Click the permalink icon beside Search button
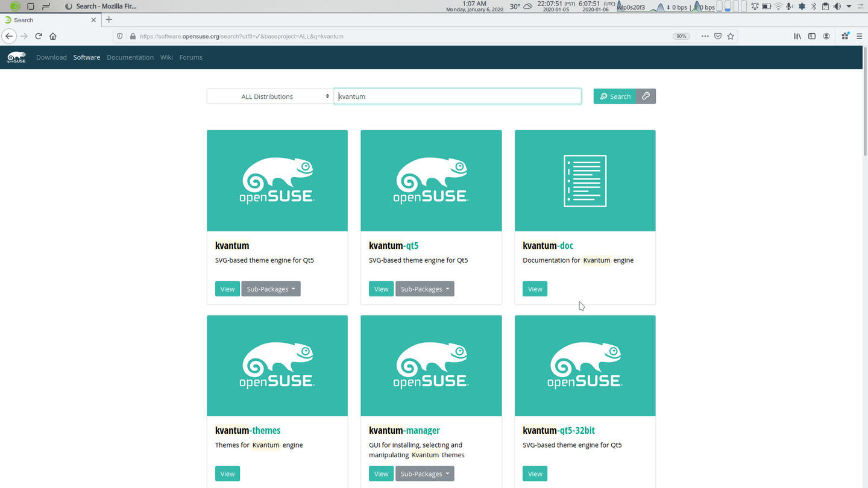The height and width of the screenshot is (488, 868). click(646, 96)
